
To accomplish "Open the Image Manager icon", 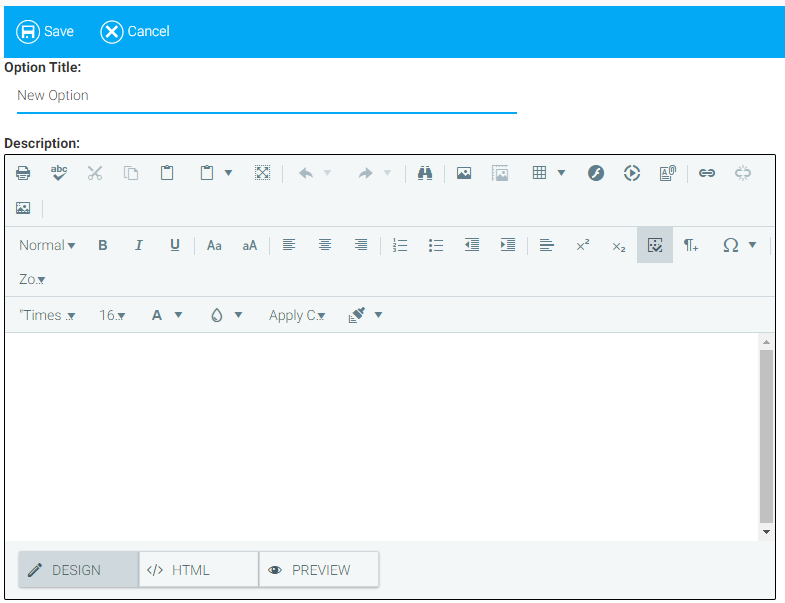I will coord(464,173).
